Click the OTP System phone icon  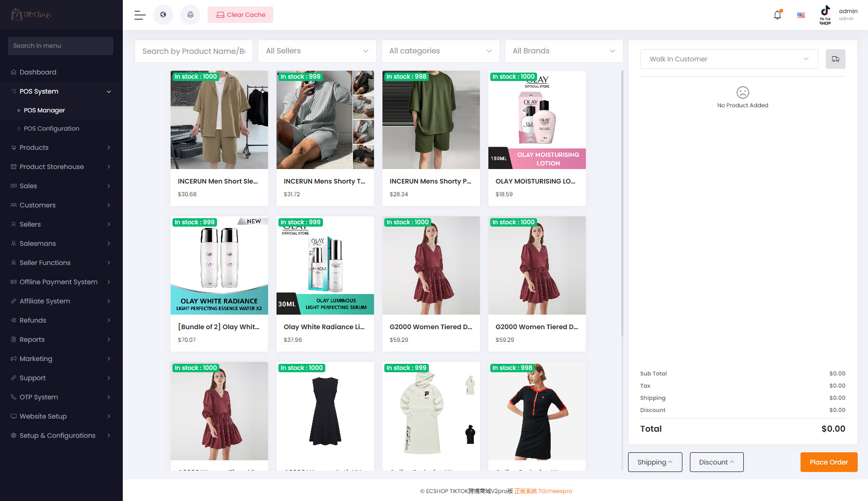click(14, 397)
